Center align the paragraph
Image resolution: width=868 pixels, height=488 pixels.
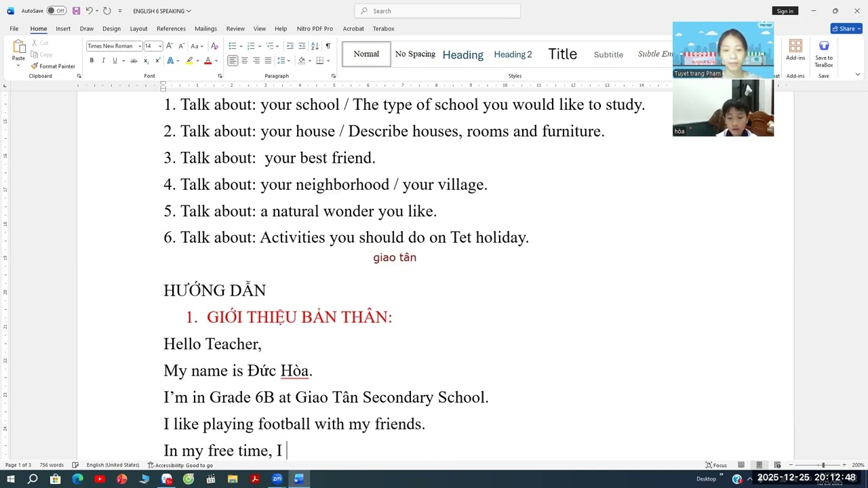pyautogui.click(x=244, y=61)
